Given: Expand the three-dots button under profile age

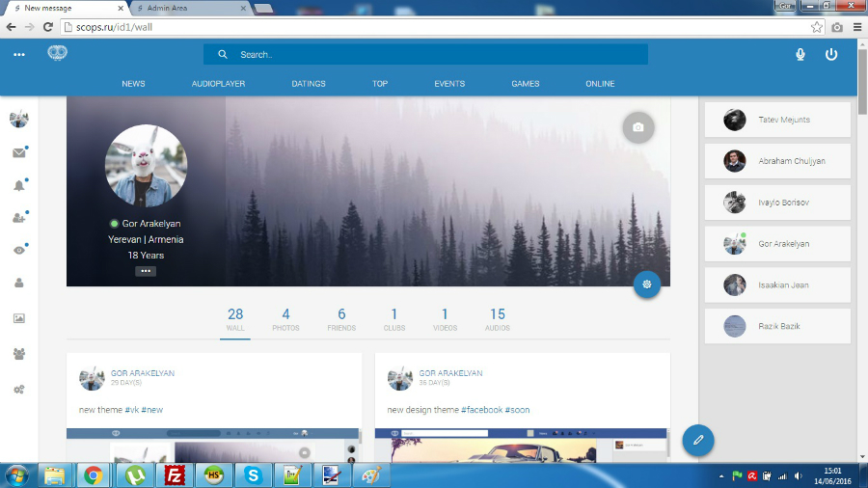Looking at the screenshot, I should (146, 271).
